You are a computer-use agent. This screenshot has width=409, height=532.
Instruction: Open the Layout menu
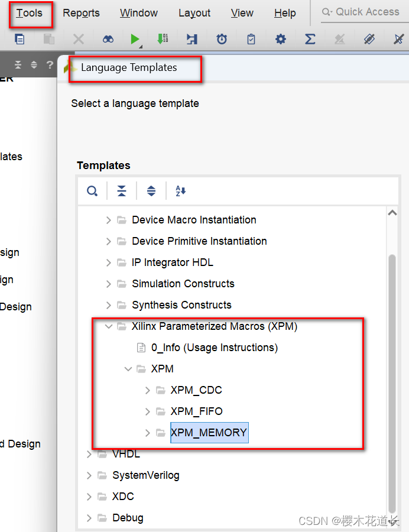coord(194,13)
